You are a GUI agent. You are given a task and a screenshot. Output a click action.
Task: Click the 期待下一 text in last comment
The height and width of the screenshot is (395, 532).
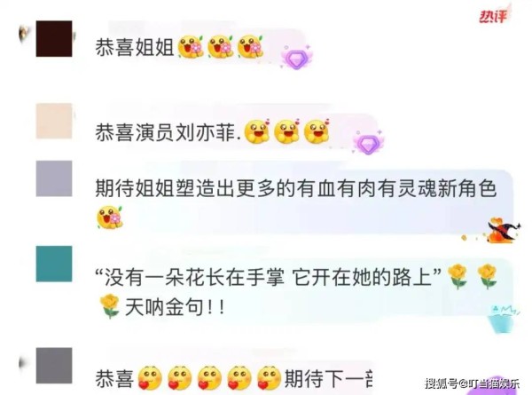click(x=328, y=378)
